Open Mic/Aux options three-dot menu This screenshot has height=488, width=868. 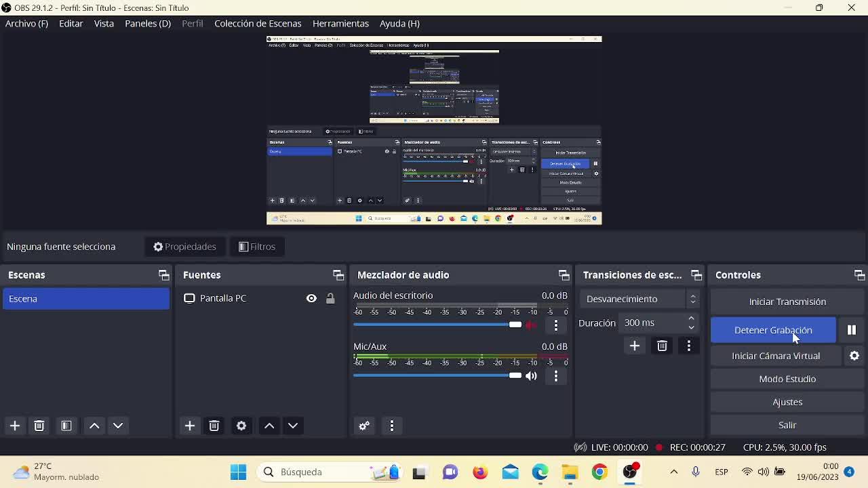[x=556, y=376]
